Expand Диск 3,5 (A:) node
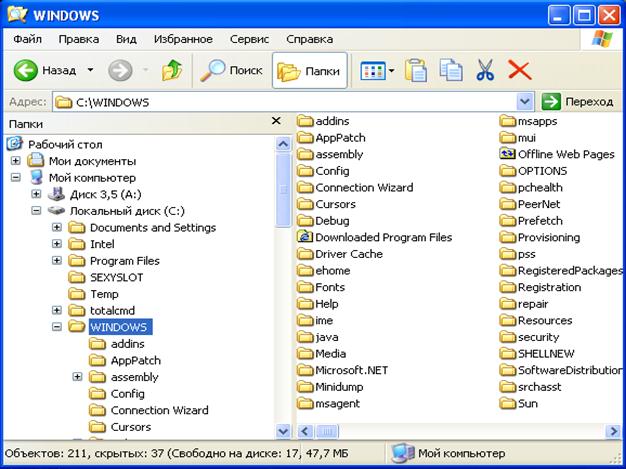 coord(36,194)
